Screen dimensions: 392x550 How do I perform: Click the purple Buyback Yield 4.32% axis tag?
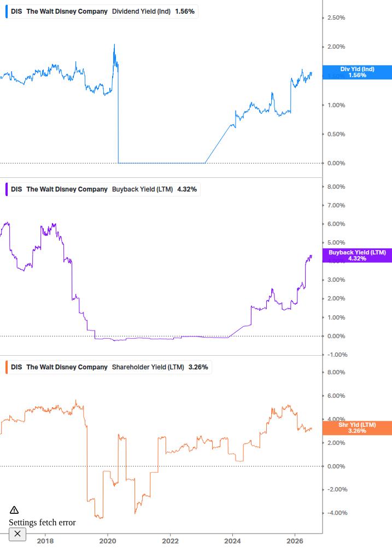(x=357, y=256)
